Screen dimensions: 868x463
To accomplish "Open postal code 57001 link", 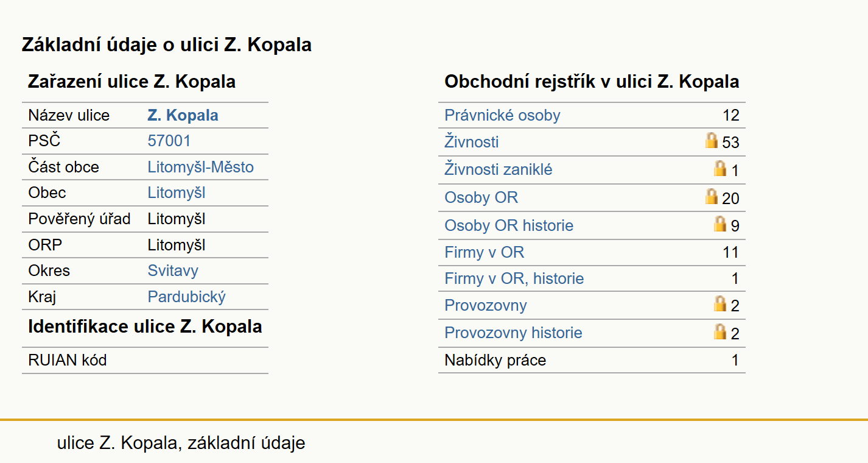I will coord(169,141).
